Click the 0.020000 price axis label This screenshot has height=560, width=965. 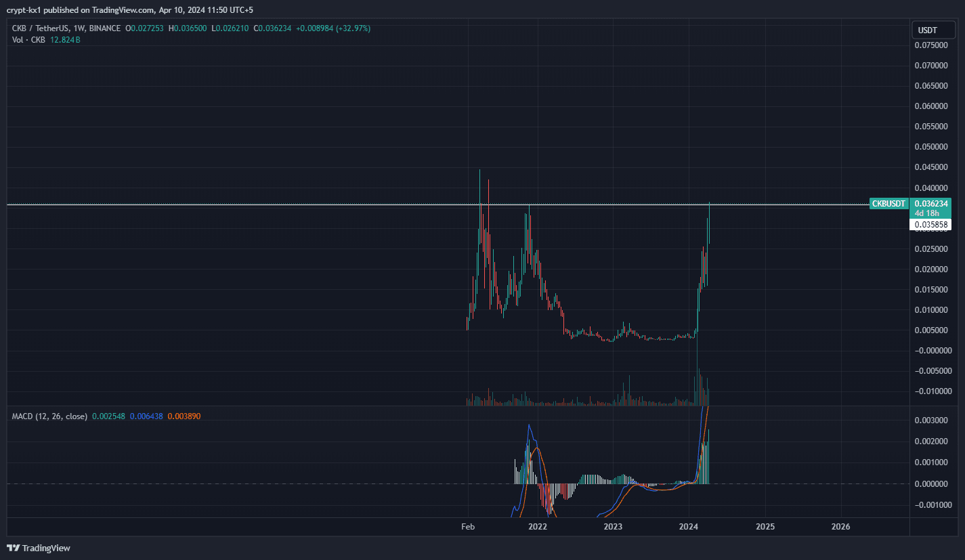[930, 270]
